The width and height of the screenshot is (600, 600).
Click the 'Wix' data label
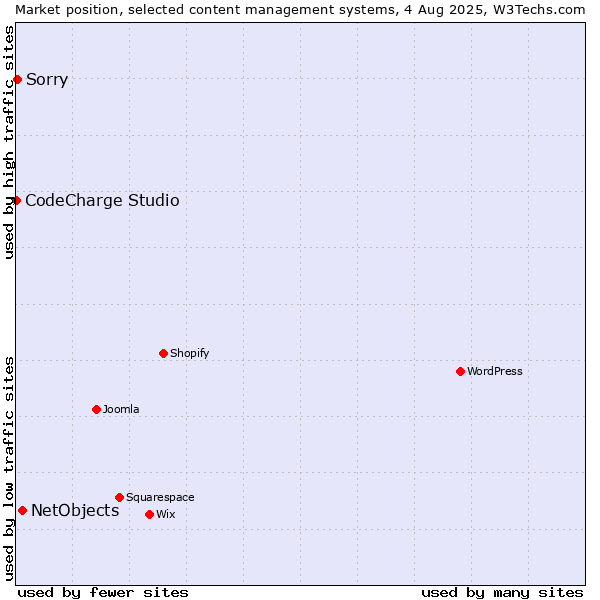point(166,514)
